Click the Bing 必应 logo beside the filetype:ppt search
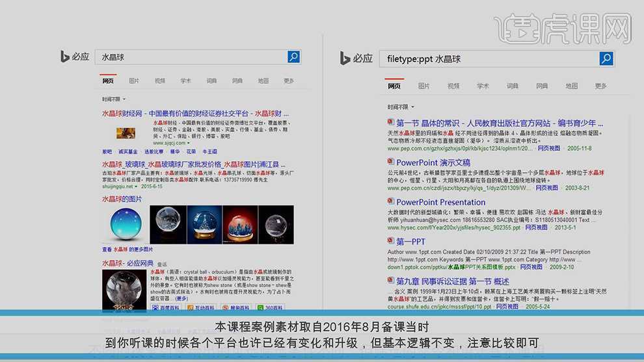The height and width of the screenshot is (362, 644). pyautogui.click(x=356, y=58)
